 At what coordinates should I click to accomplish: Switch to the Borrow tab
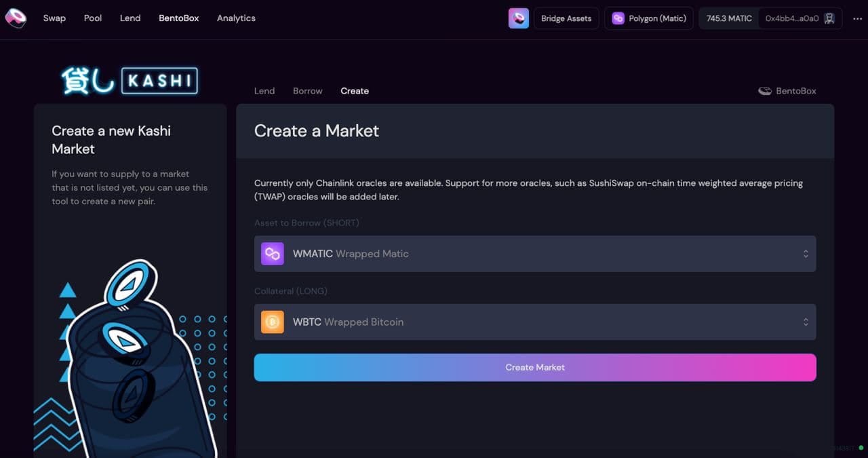click(308, 91)
